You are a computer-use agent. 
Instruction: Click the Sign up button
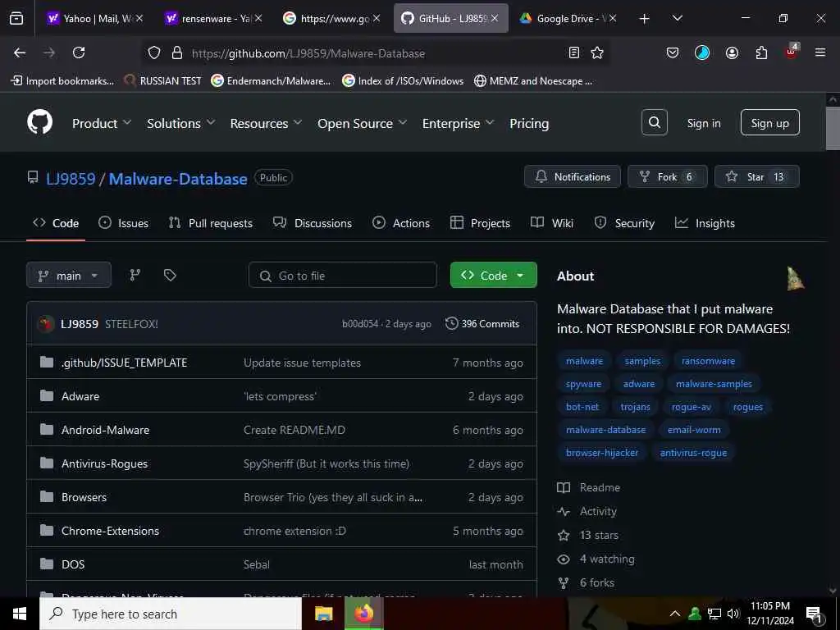pos(769,123)
